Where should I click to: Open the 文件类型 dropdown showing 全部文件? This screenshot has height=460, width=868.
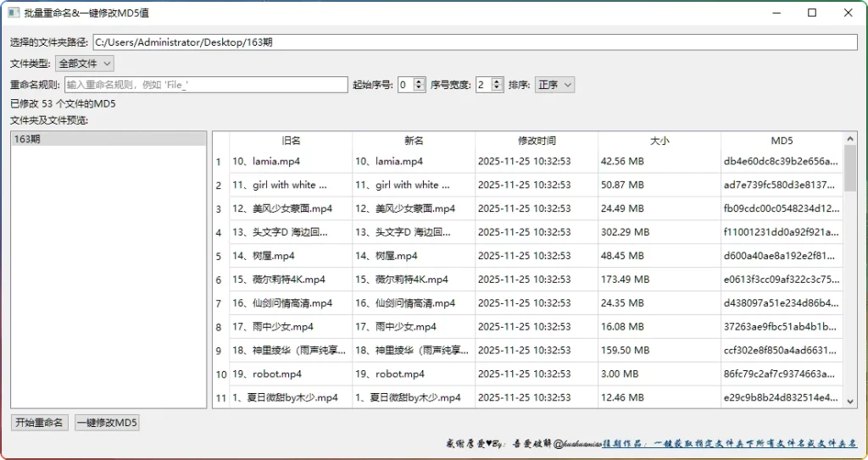click(x=85, y=64)
